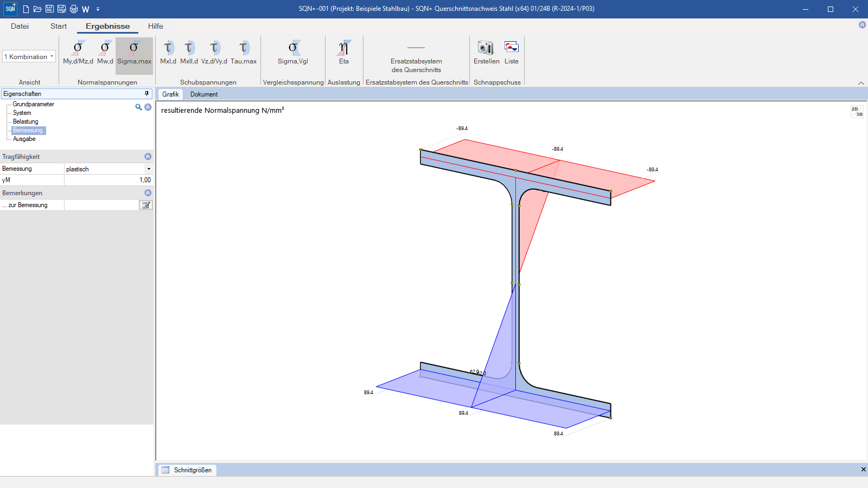Show Eta utilization result
Screen dimensions: 868x488
[344, 53]
